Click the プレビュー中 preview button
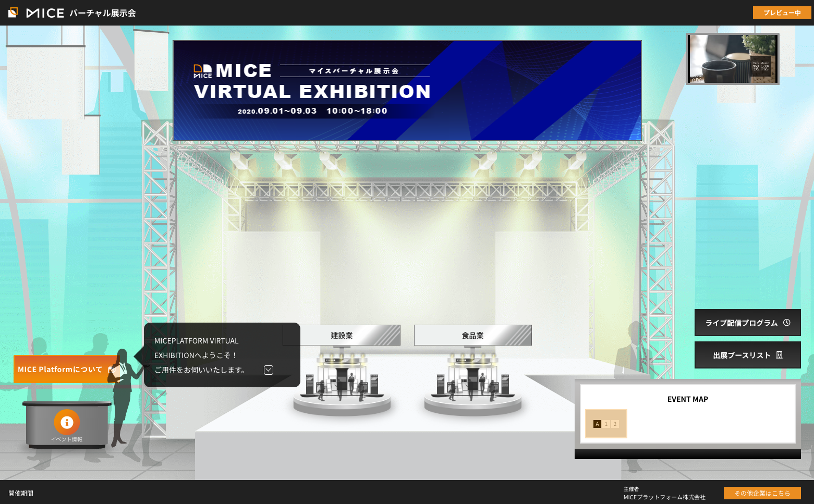 (782, 13)
